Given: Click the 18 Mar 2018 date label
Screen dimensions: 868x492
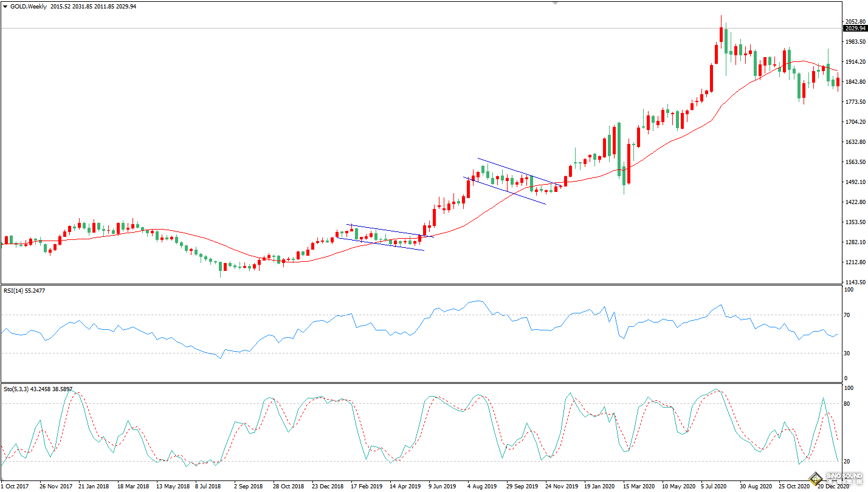Looking at the screenshot, I should coord(133,487).
